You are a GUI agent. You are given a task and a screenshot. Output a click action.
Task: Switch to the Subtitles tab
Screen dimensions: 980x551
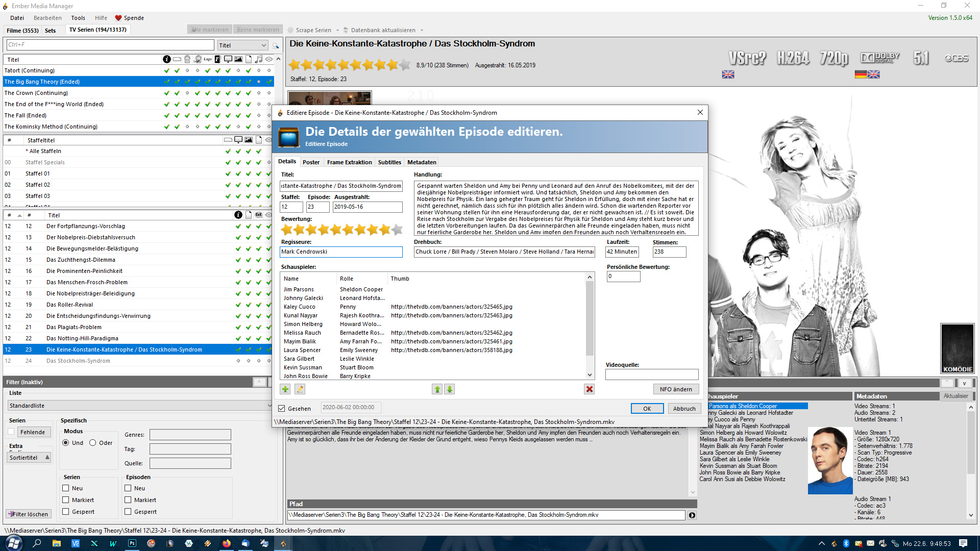point(389,162)
